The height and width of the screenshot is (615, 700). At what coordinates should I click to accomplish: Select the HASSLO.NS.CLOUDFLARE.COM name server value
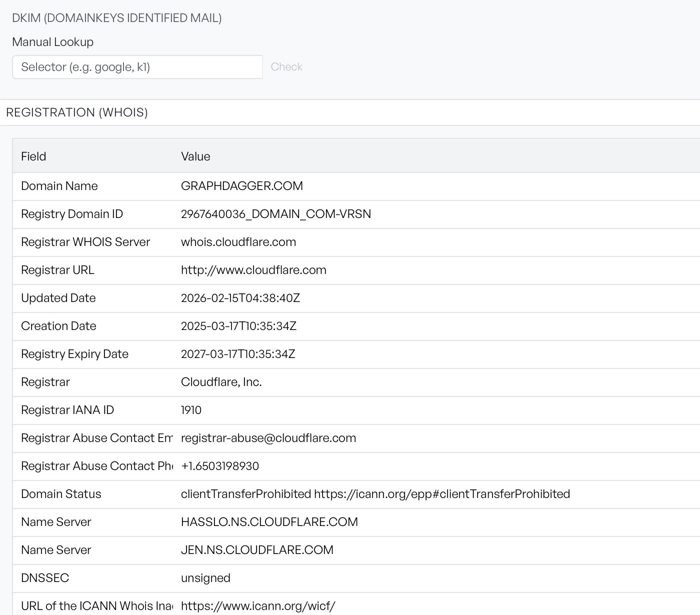(x=269, y=522)
